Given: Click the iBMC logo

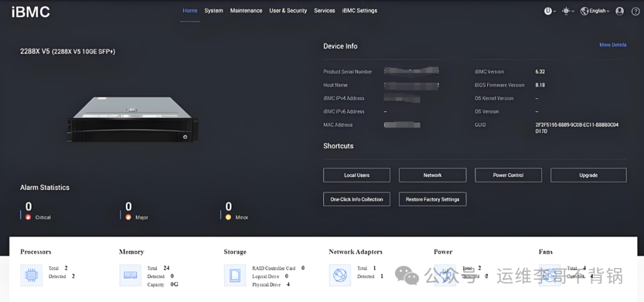Looking at the screenshot, I should 31,12.
